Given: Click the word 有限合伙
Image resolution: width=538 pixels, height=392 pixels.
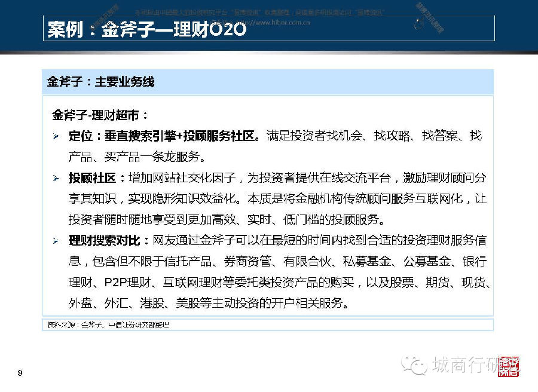Looking at the screenshot, I should click(x=307, y=261).
